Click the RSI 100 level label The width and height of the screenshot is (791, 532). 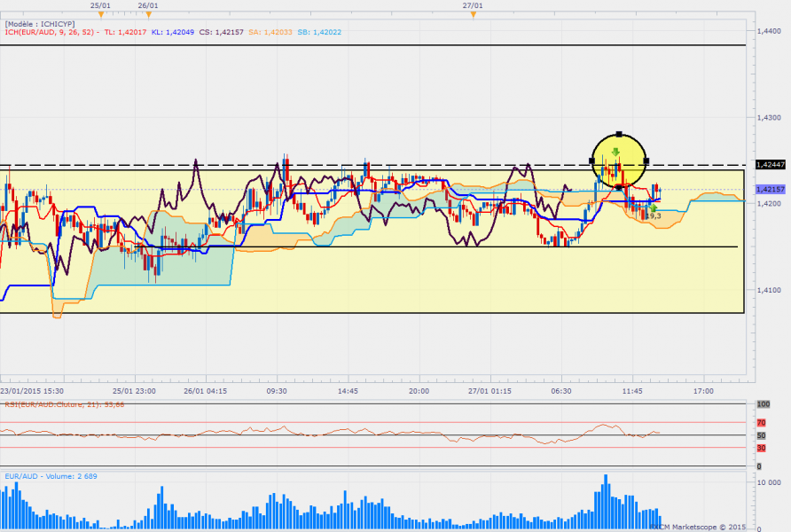[764, 404]
